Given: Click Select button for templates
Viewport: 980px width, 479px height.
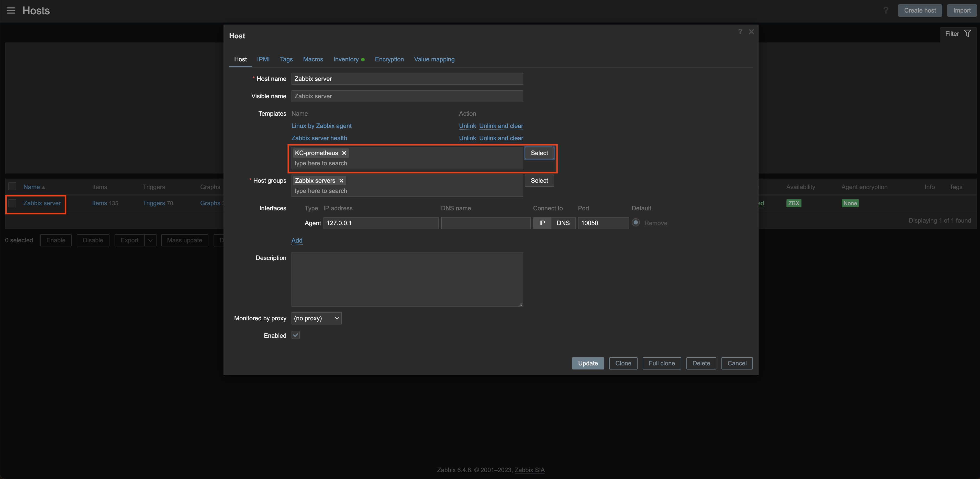Looking at the screenshot, I should (539, 153).
